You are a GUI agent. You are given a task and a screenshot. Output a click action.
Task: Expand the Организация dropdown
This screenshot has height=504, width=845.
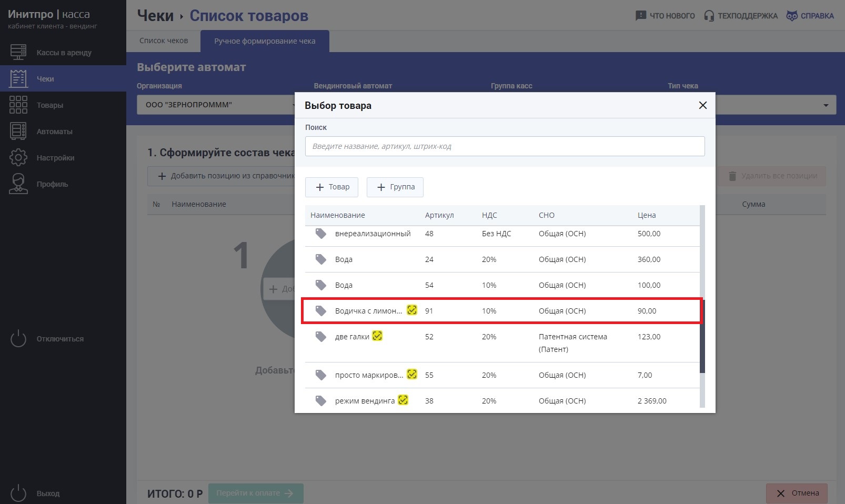pos(216,105)
